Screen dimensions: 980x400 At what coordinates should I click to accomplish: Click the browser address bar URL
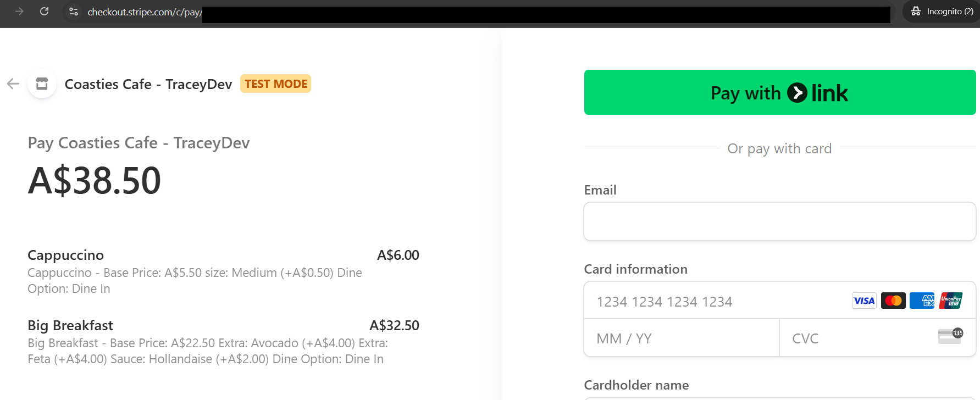(145, 12)
